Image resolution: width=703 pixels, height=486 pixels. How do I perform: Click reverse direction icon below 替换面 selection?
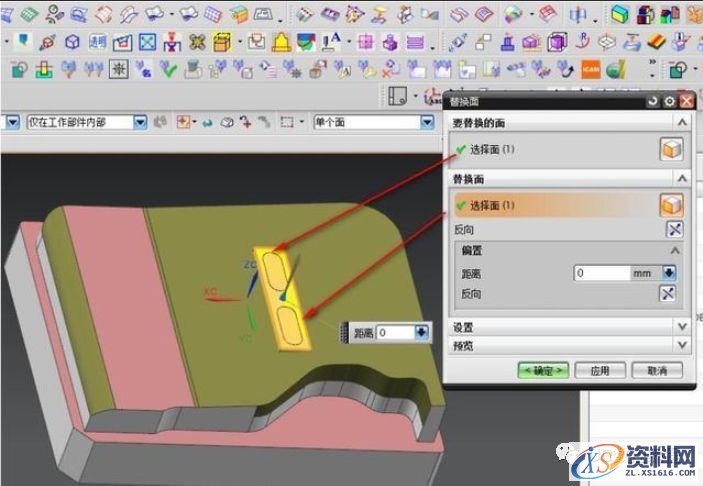click(671, 229)
